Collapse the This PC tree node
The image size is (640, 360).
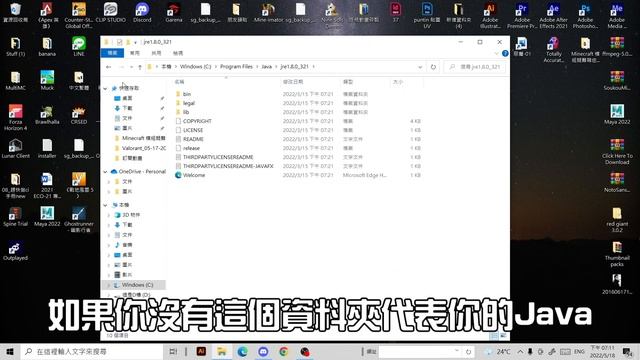(x=105, y=205)
